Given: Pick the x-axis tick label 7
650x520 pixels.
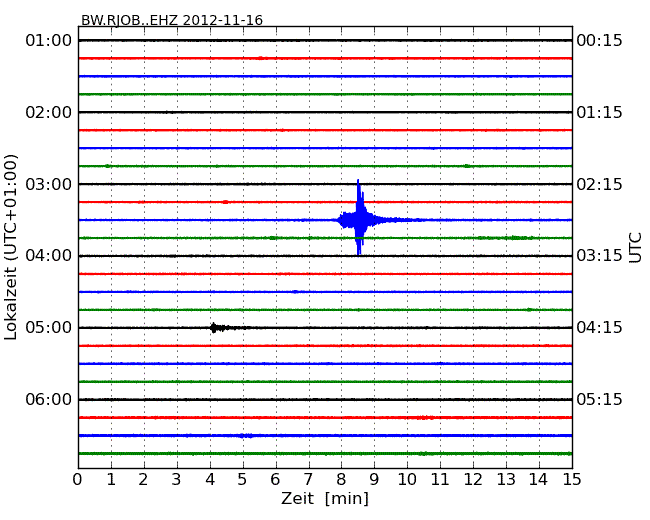Looking at the screenshot, I should [308, 480].
